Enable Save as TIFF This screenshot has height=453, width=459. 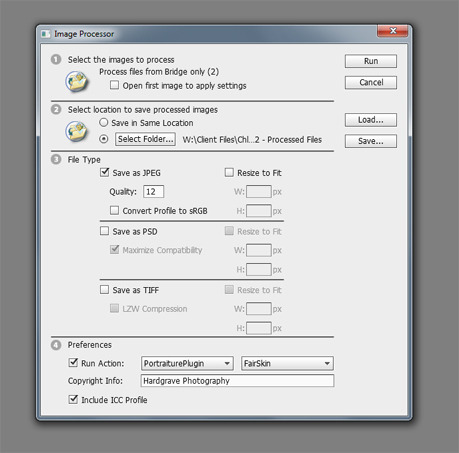coord(105,290)
